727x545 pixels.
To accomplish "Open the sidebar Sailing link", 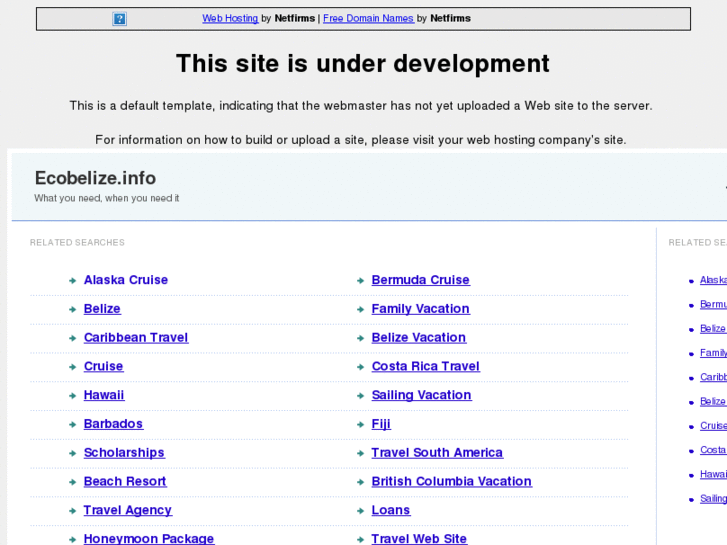I will click(x=713, y=498).
